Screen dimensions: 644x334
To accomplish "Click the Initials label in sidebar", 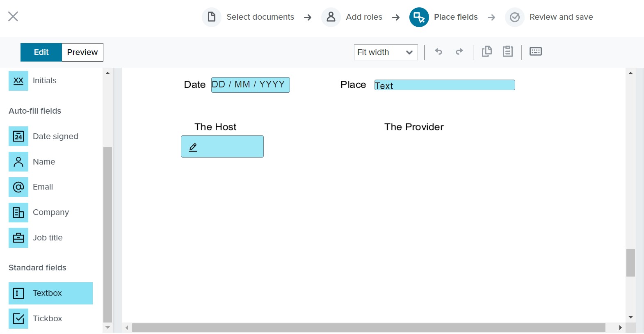I will point(44,80).
